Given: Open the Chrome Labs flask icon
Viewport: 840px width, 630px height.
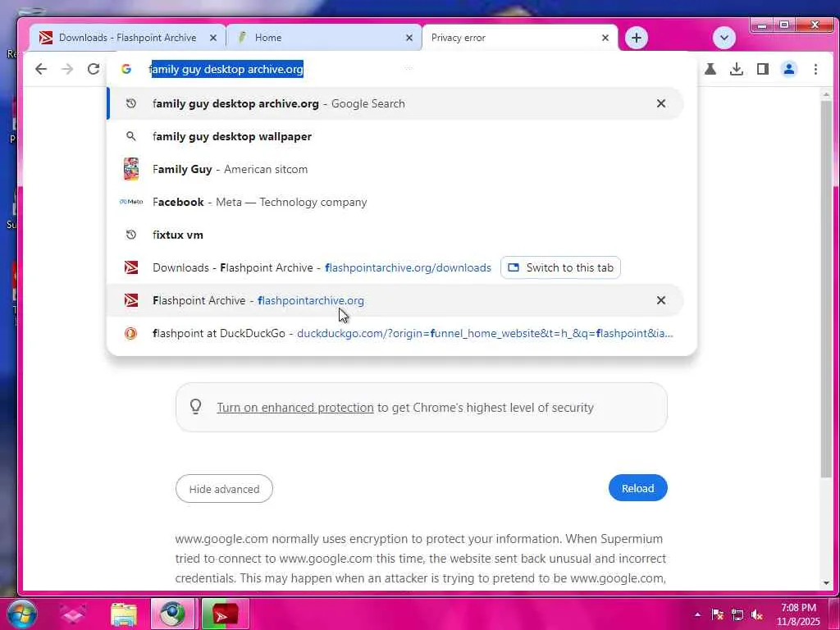Looking at the screenshot, I should pyautogui.click(x=710, y=69).
